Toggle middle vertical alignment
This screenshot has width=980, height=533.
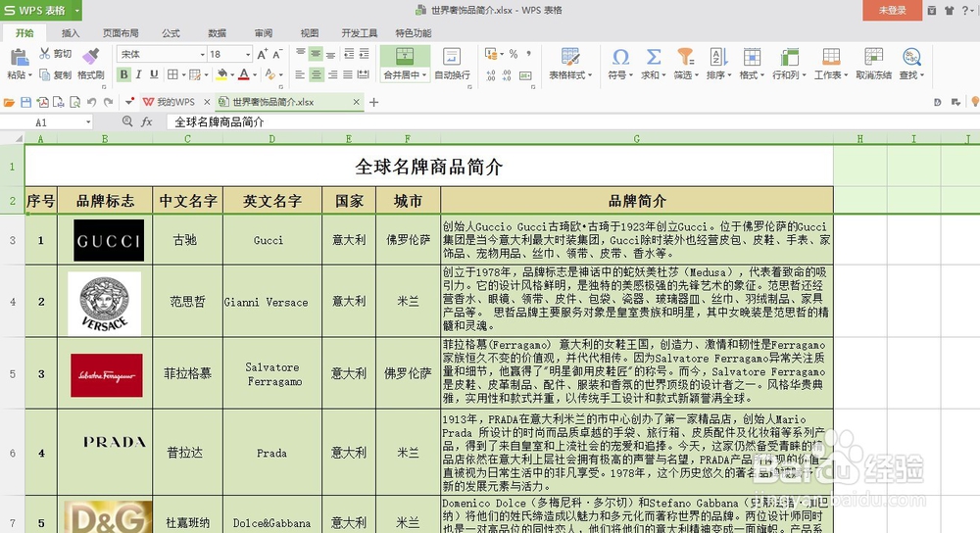click(316, 54)
